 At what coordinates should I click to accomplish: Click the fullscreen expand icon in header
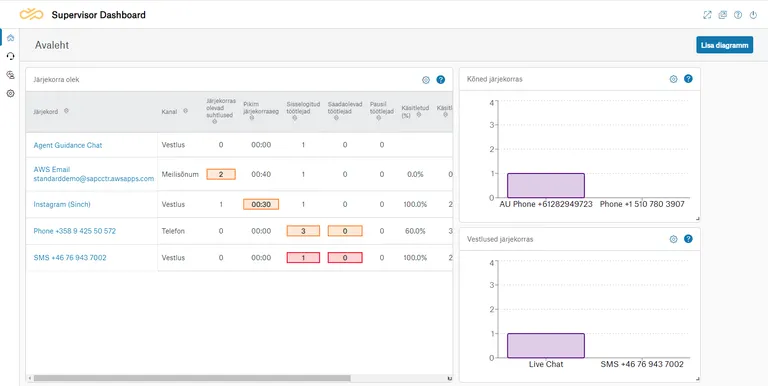(707, 15)
